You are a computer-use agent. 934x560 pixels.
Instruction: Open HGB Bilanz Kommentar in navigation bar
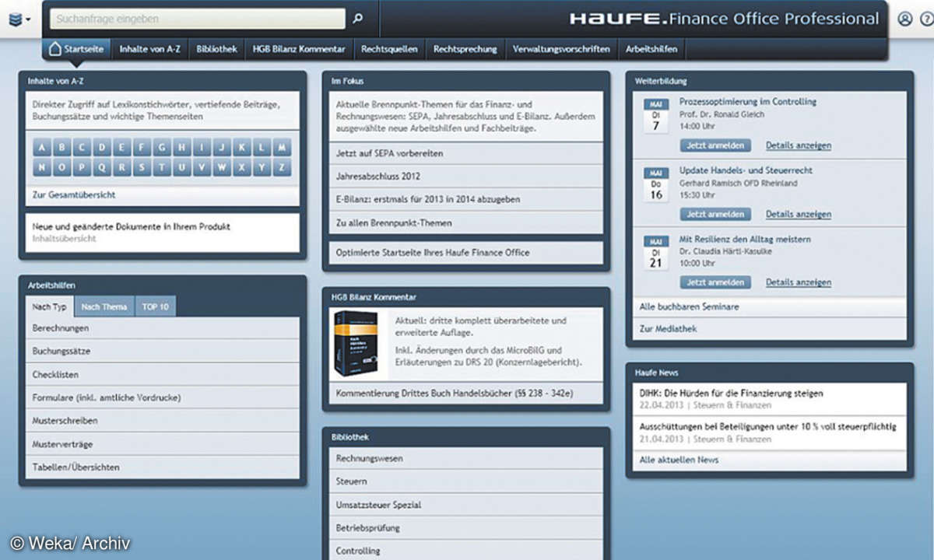coord(299,49)
